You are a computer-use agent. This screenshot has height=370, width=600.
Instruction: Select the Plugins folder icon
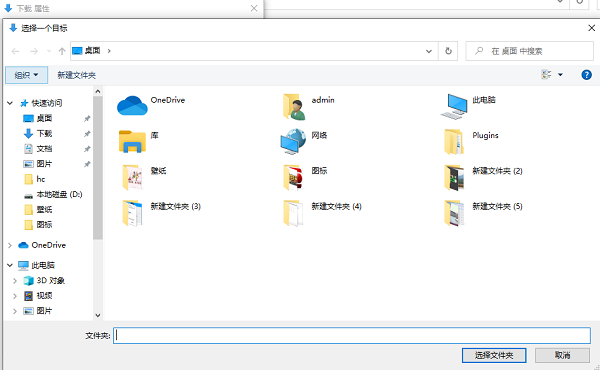454,142
